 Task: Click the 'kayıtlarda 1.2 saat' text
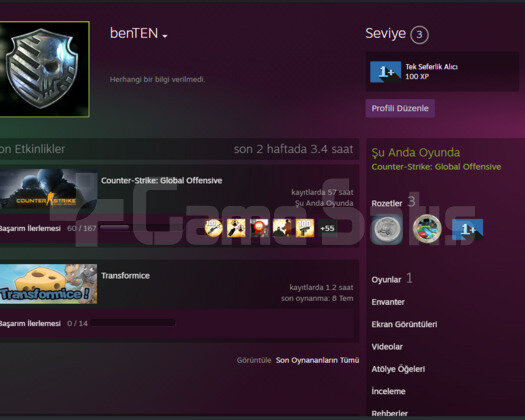click(321, 287)
